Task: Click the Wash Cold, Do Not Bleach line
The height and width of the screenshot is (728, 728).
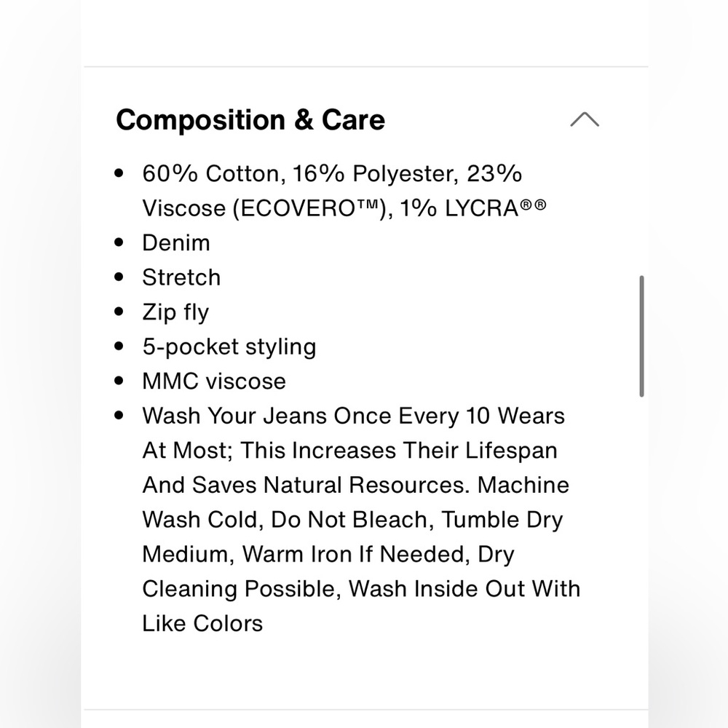Action: point(352,520)
